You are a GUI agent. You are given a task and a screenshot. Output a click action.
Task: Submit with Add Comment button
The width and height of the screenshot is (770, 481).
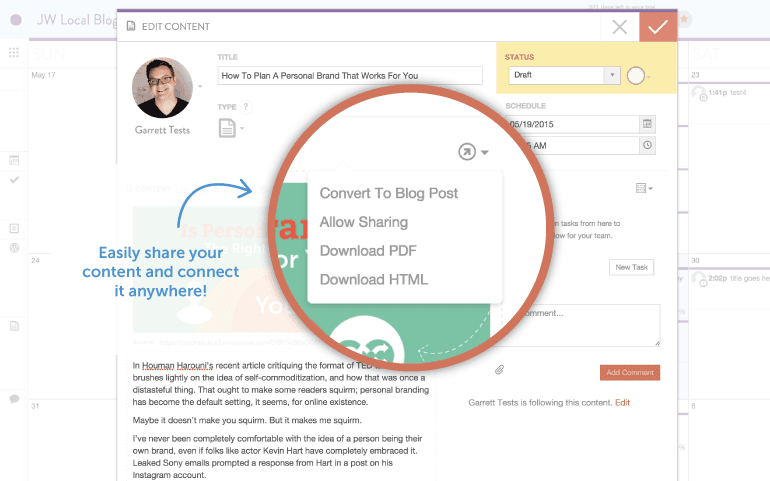[630, 372]
